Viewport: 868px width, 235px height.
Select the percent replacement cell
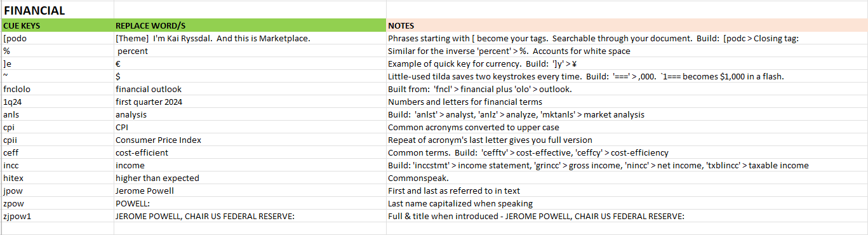click(x=250, y=51)
